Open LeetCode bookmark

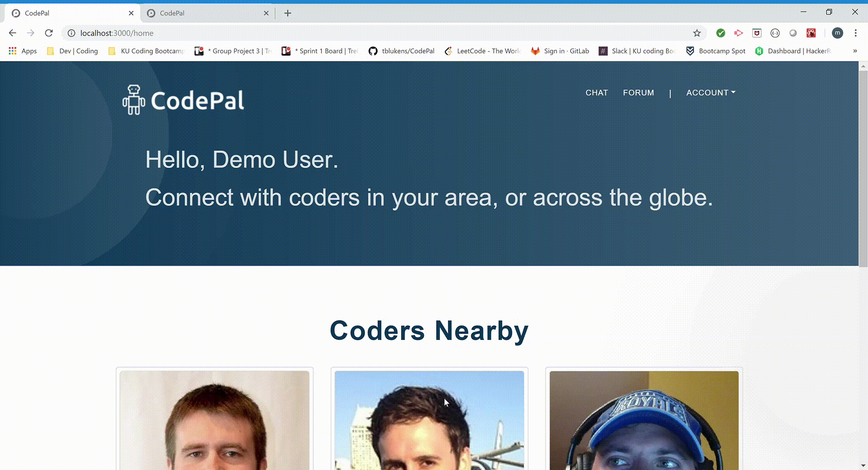482,51
